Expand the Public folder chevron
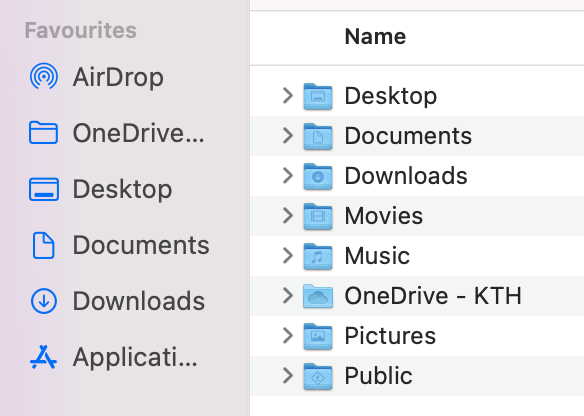 [x=288, y=375]
